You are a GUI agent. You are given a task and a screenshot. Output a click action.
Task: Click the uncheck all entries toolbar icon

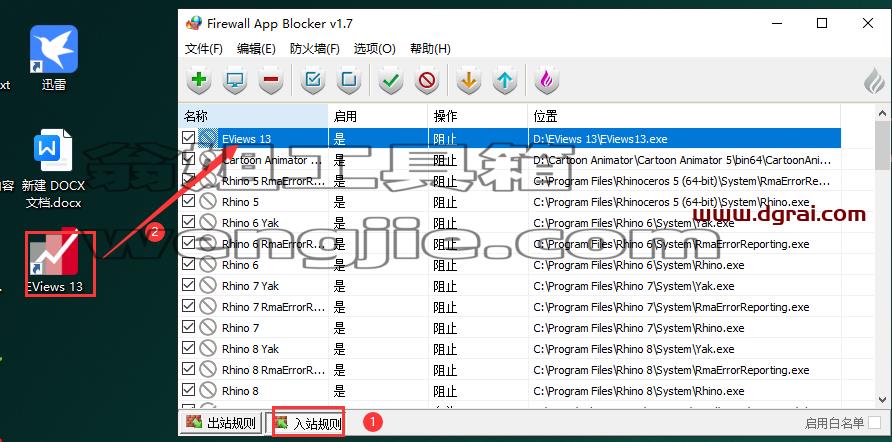tap(349, 80)
